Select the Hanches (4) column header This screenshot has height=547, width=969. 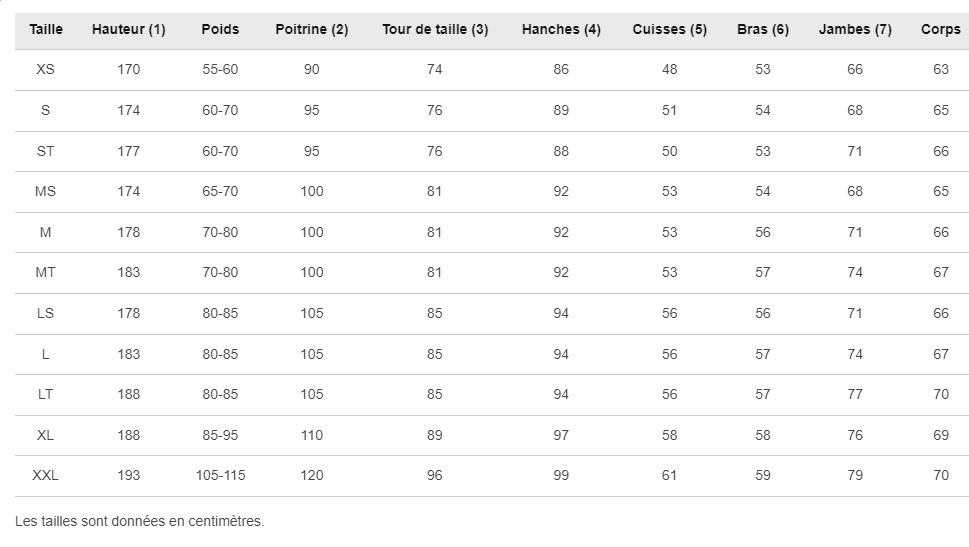(x=561, y=29)
